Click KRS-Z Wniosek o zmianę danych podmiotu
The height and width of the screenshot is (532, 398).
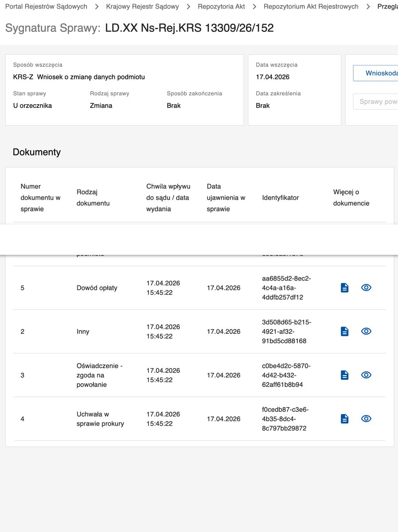point(79,77)
